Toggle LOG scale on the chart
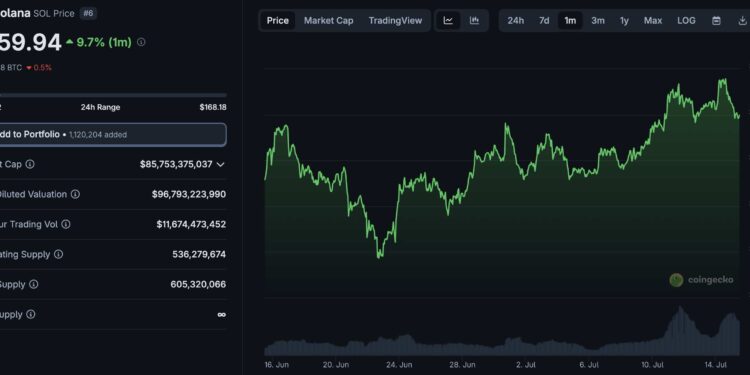750x375 pixels. tap(686, 21)
